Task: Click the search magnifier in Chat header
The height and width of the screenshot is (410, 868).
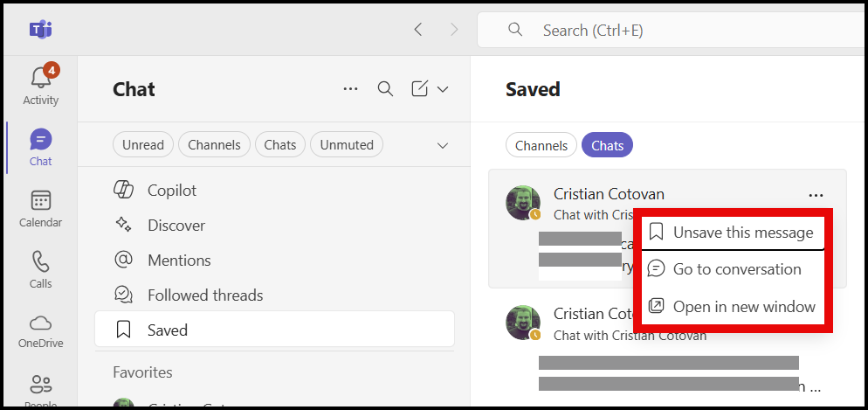Action: click(385, 88)
